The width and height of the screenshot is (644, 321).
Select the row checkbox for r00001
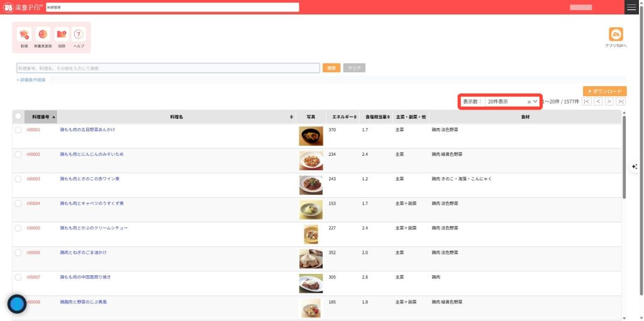pyautogui.click(x=18, y=130)
